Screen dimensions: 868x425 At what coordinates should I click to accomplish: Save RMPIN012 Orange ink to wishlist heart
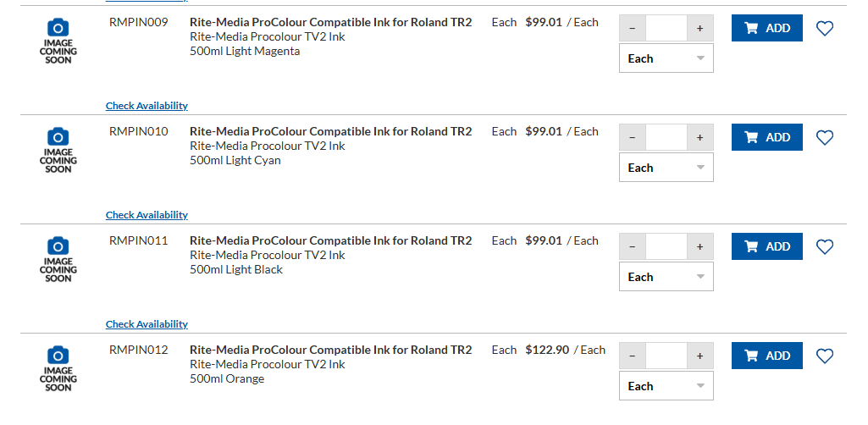point(825,356)
